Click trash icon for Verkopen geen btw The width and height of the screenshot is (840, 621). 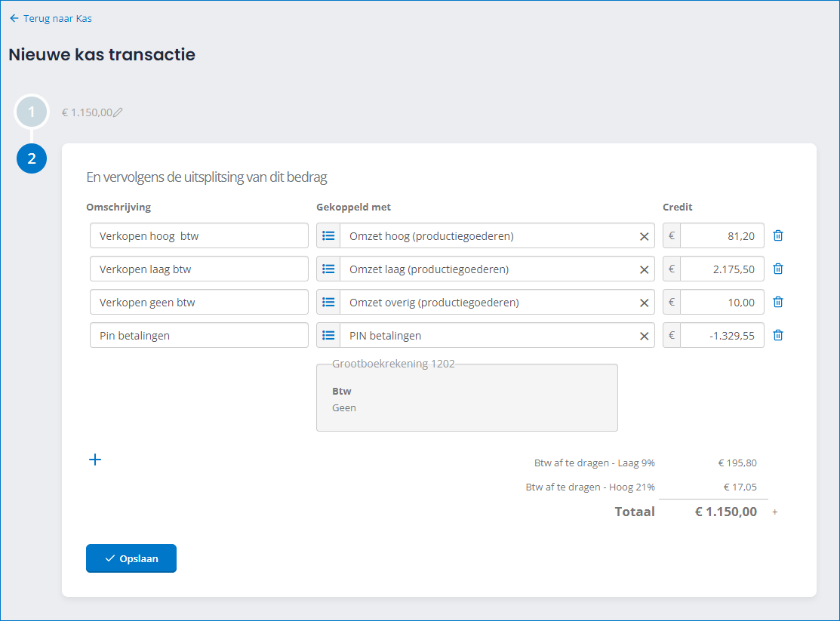778,302
